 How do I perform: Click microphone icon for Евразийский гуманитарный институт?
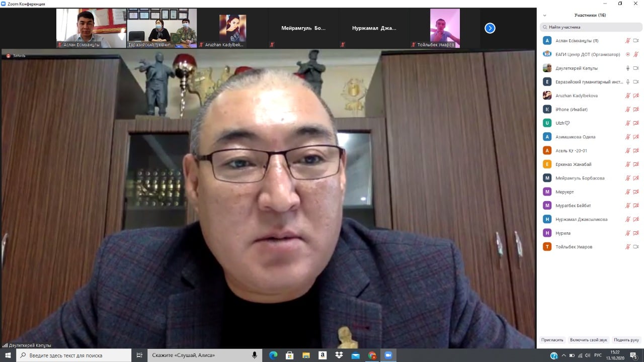click(627, 82)
